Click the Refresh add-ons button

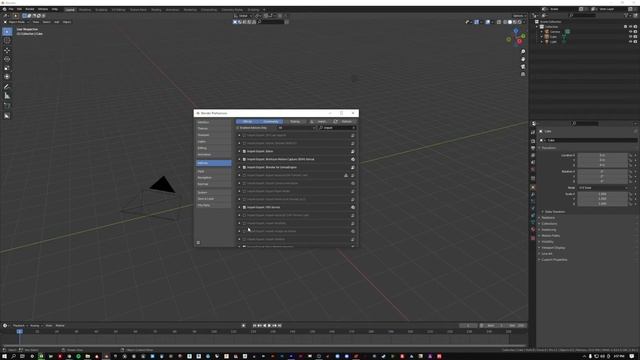click(x=343, y=122)
